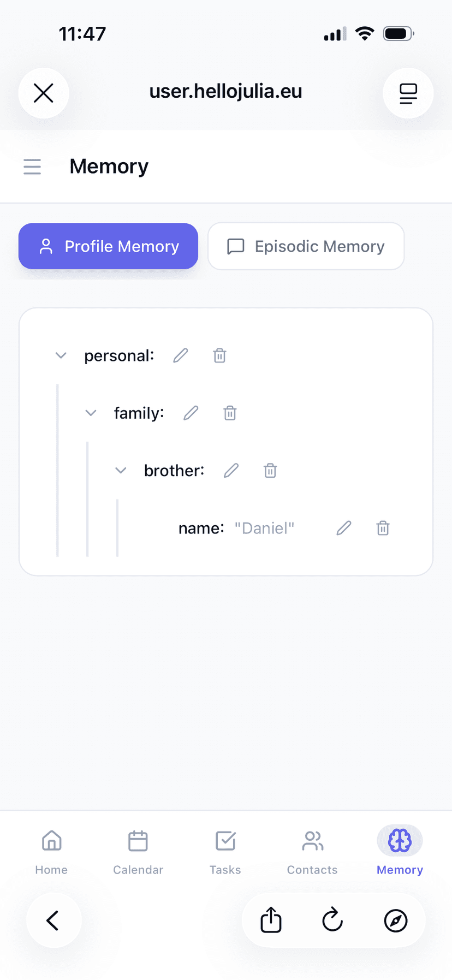Collapse the personal tree node
Screen dimensions: 452x980
coord(61,355)
